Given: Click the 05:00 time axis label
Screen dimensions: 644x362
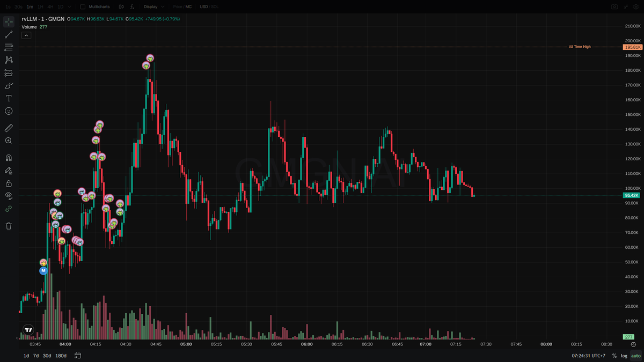Looking at the screenshot, I should [x=186, y=344].
